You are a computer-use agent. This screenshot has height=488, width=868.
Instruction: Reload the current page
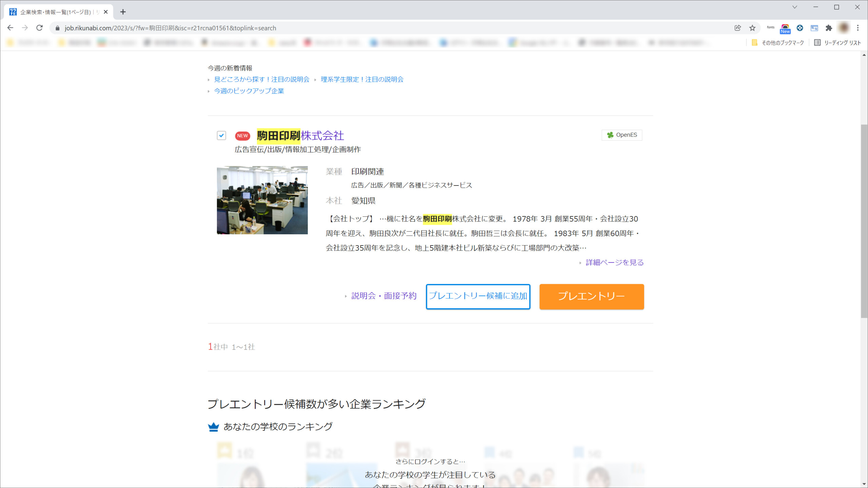pyautogui.click(x=39, y=28)
